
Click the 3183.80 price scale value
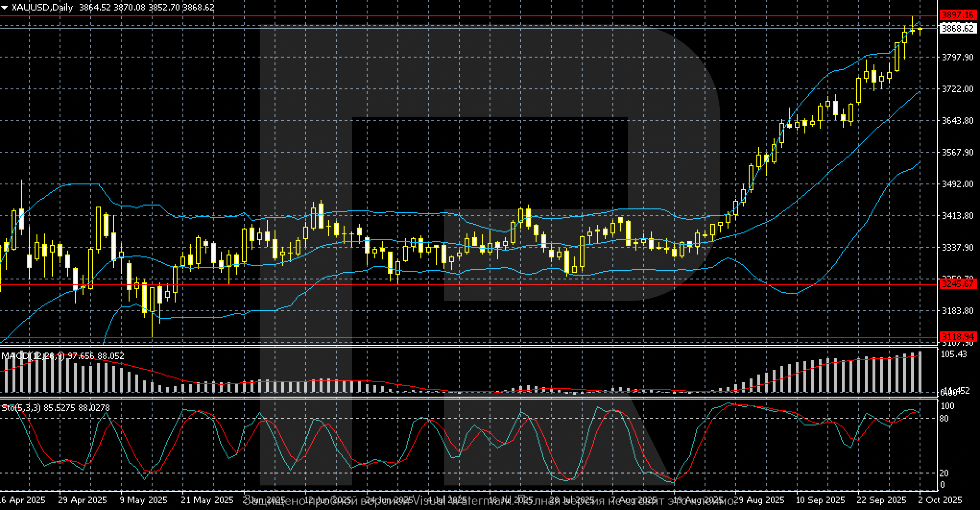pos(958,311)
